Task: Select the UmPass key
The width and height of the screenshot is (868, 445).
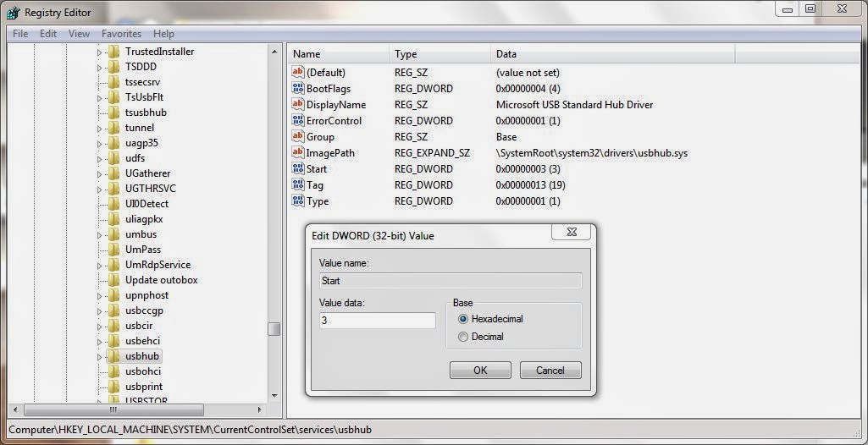Action: point(143,250)
